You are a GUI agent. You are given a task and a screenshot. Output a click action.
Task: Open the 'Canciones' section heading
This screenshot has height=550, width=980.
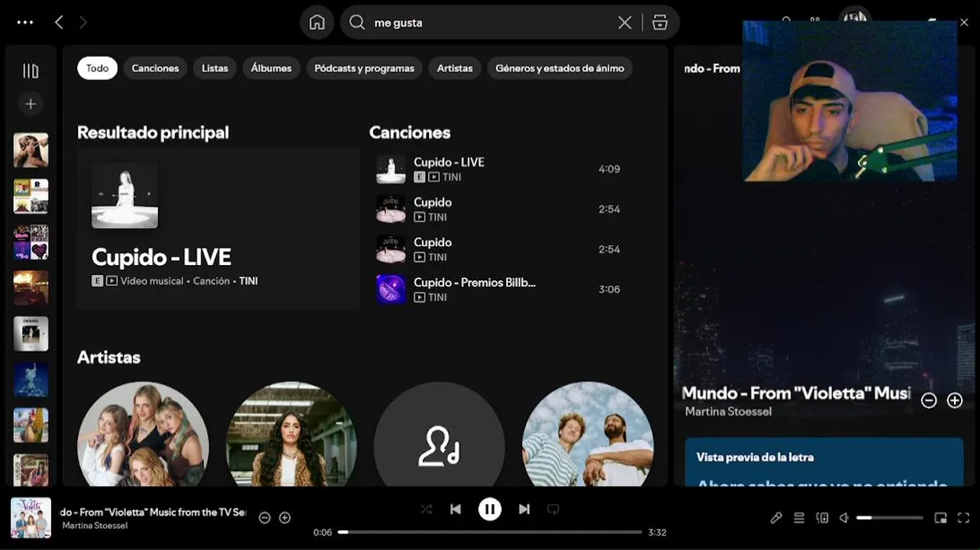[x=410, y=132]
